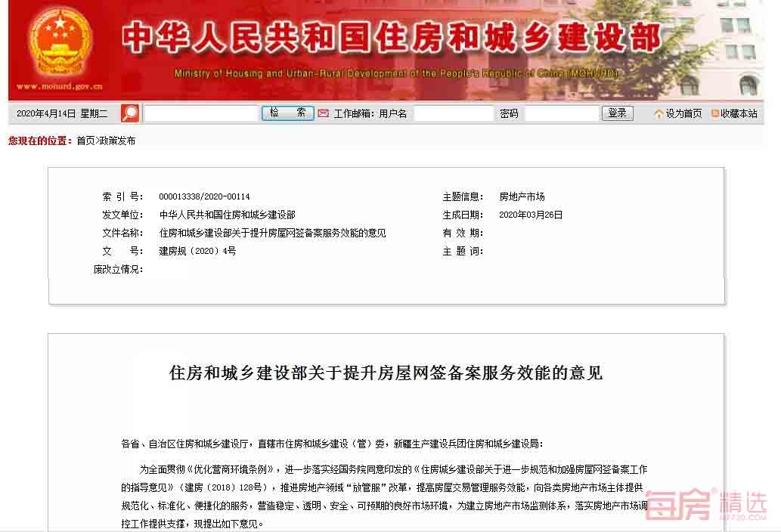This screenshot has width=781, height=532.
Task: Click the 用户名 username input field
Action: coord(454,113)
